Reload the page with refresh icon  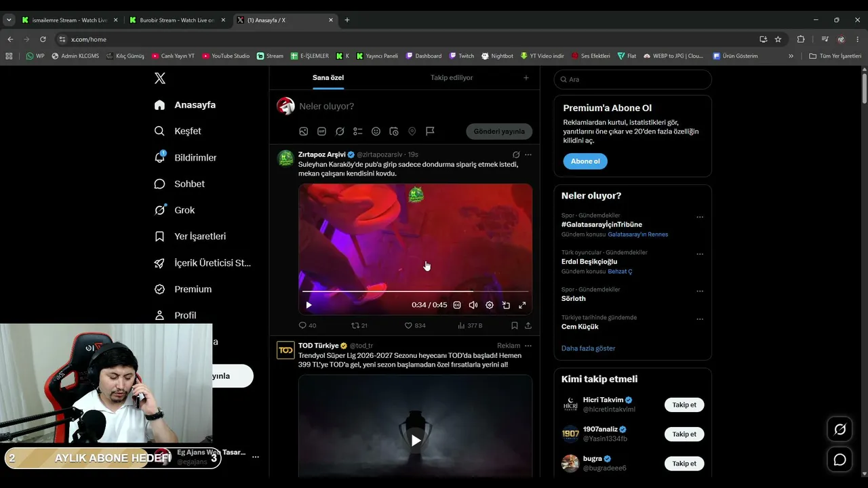tap(43, 39)
